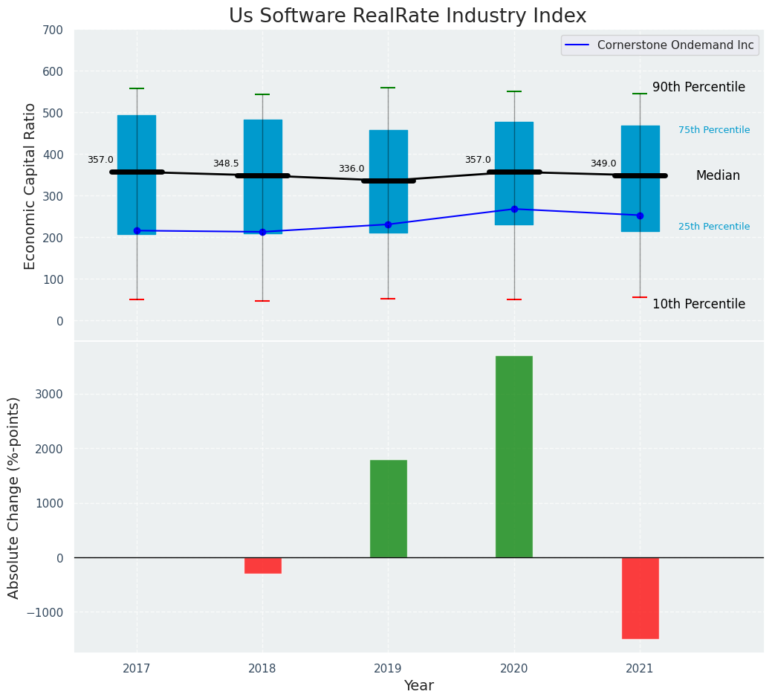The image size is (772, 700).
Task: Click the 349.0 median value label
Action: [603, 163]
